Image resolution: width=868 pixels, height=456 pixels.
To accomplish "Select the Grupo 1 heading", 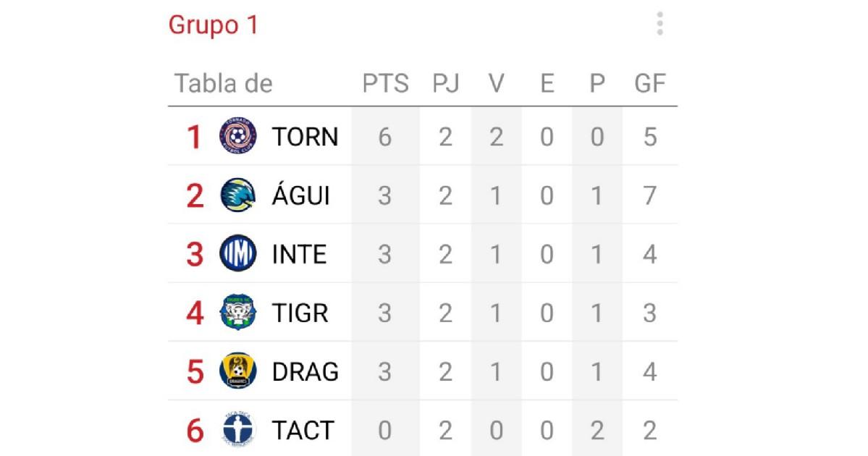I will [x=214, y=25].
